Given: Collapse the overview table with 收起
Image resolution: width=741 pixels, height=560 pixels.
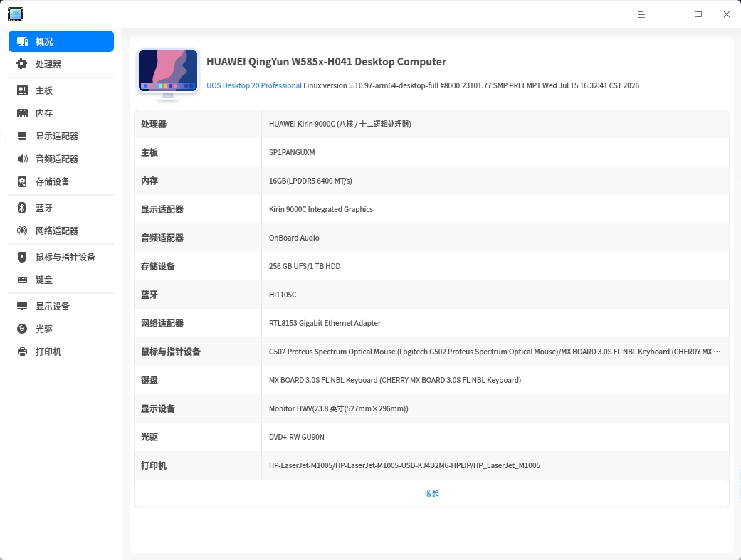Looking at the screenshot, I should click(x=432, y=494).
